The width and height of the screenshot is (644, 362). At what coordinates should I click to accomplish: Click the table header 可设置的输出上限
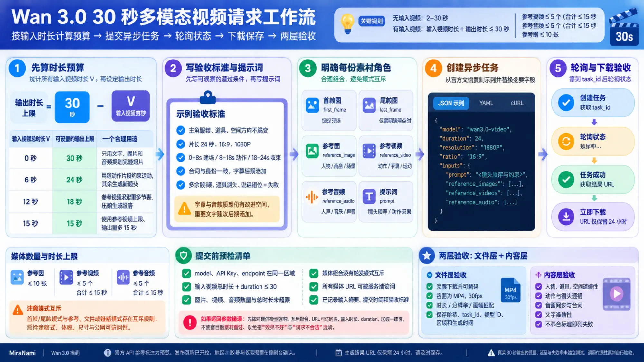[x=75, y=139]
